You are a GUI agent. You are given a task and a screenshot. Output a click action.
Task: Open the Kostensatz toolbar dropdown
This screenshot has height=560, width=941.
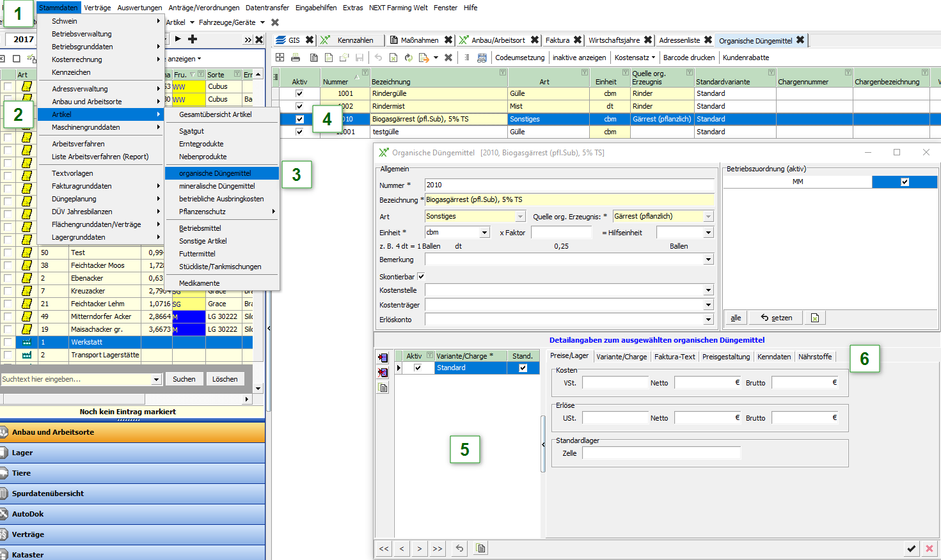coord(635,58)
